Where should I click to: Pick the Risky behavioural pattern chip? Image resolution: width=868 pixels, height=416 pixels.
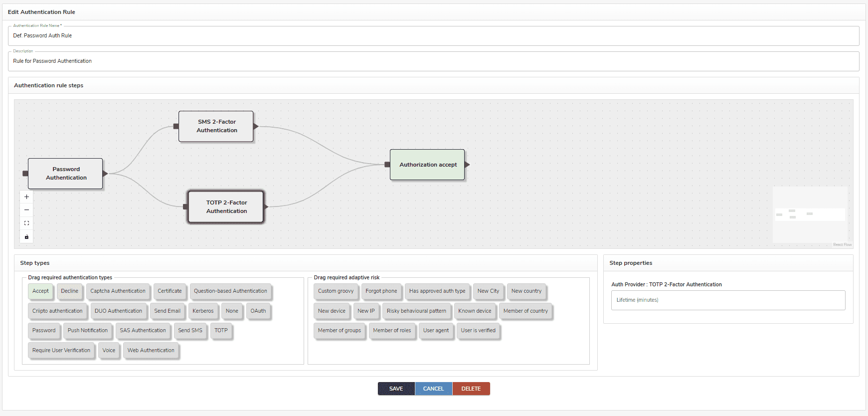[416, 311]
